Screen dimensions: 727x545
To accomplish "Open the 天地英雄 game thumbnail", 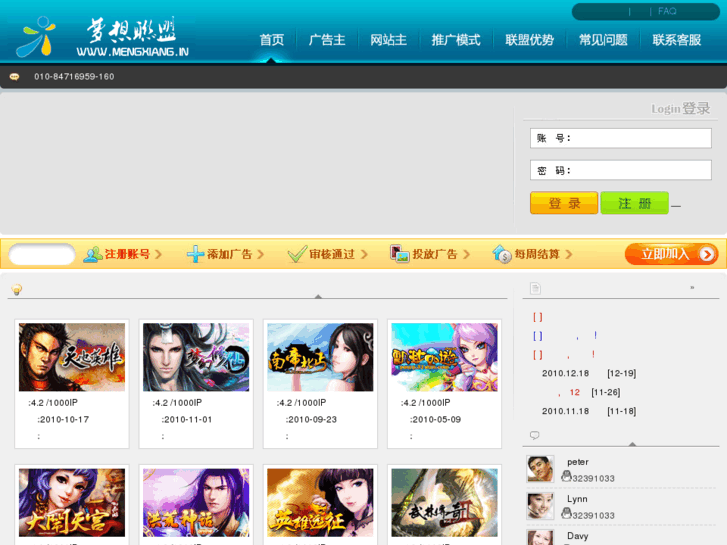I will pyautogui.click(x=72, y=357).
